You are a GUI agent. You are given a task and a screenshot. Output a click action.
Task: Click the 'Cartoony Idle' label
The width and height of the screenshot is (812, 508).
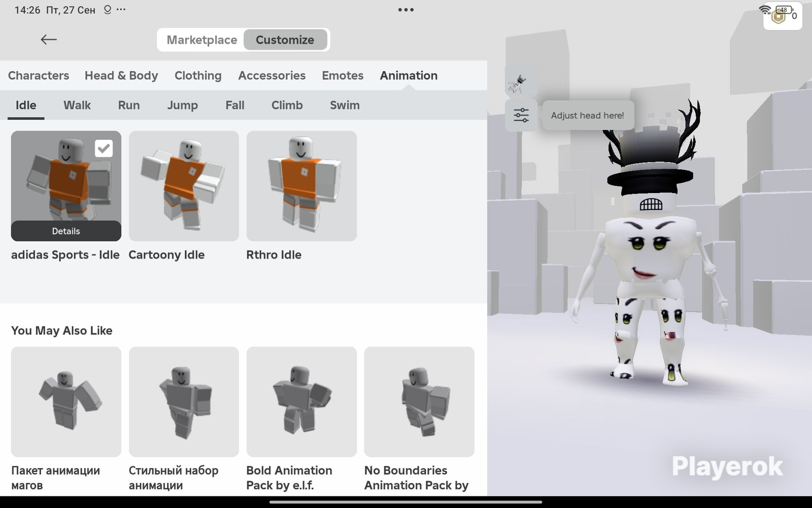[x=166, y=255]
